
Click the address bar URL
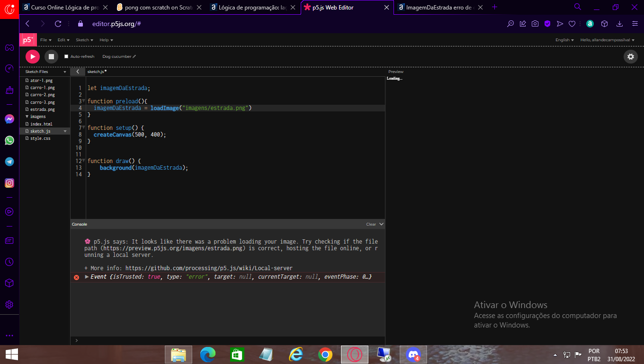pyautogui.click(x=116, y=24)
